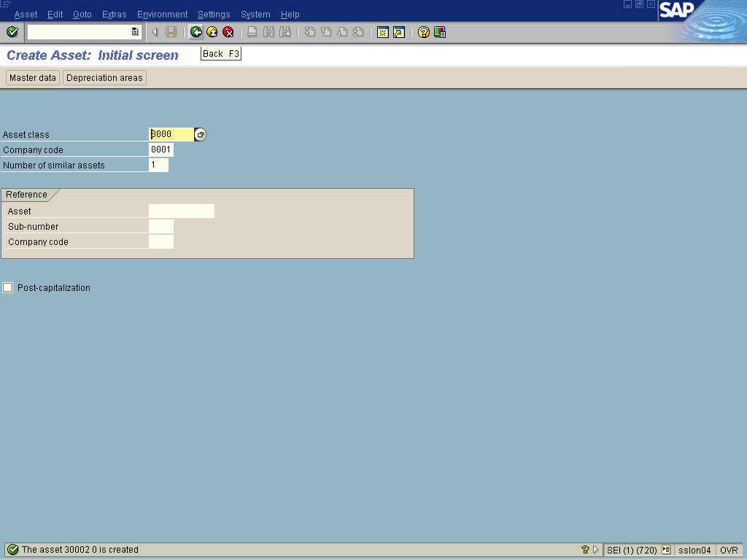The width and height of the screenshot is (747, 560).
Task: Expand the status bar system info list
Action: [666, 550]
